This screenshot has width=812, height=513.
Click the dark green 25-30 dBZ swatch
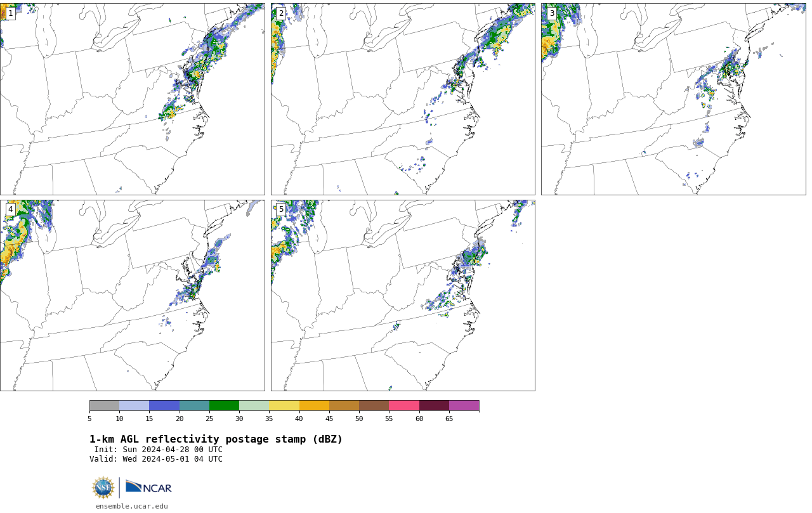pyautogui.click(x=224, y=406)
